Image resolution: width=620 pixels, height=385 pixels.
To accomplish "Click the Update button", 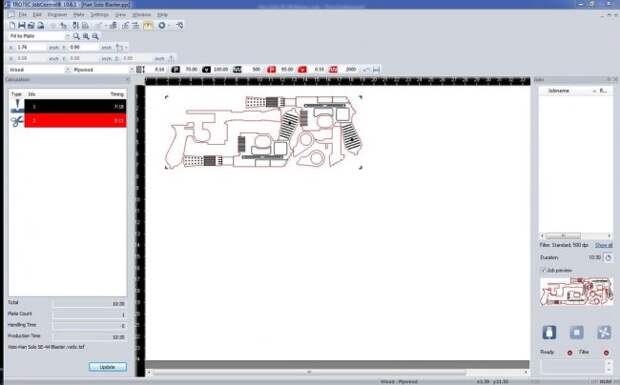I will [108, 367].
